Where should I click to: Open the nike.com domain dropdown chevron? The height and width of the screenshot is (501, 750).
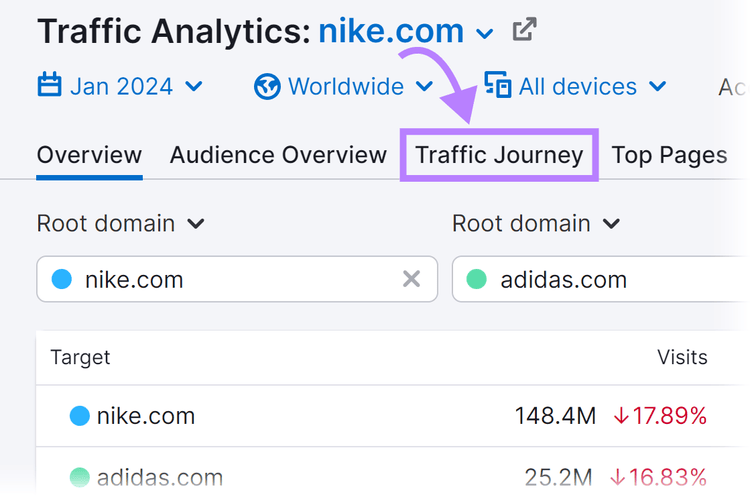485,33
